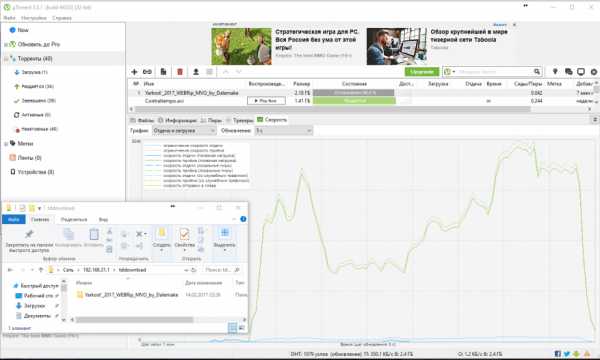Image resolution: width=600 pixels, height=360 pixels.
Task: Collapse the Torrents tree in the sidebar
Action: point(6,59)
